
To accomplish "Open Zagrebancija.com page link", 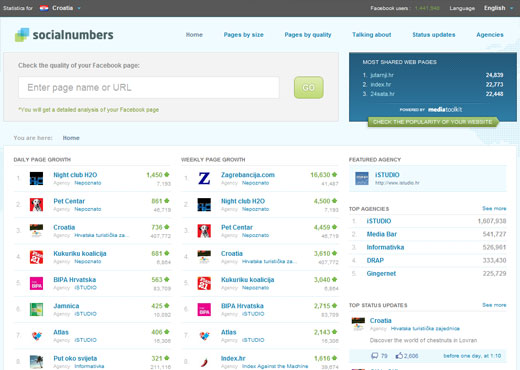I will coord(248,175).
